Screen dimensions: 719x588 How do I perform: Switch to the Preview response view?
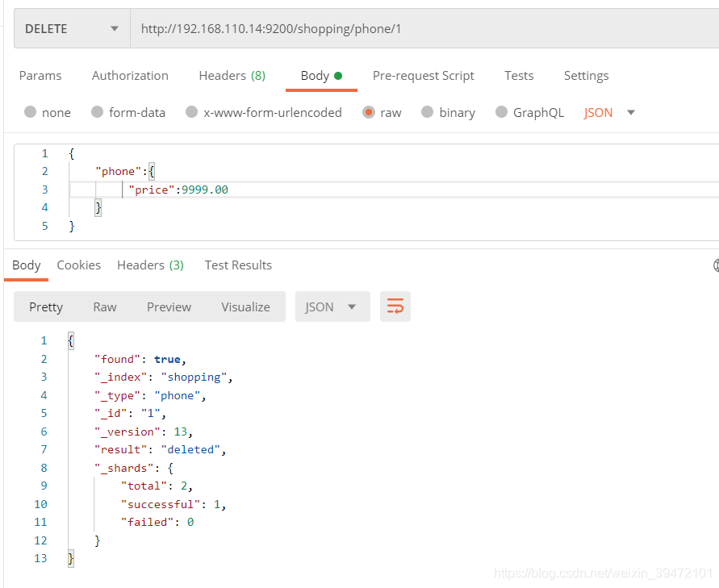click(169, 307)
